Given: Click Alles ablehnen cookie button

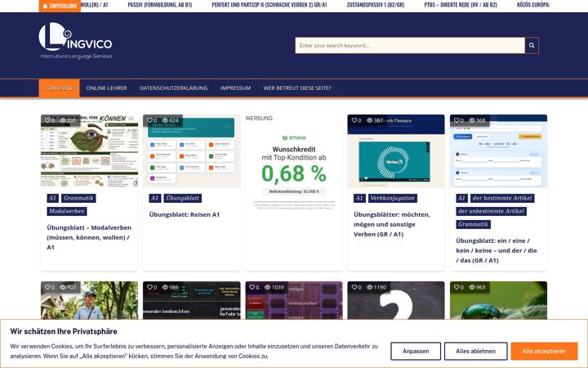Looking at the screenshot, I should point(475,351).
